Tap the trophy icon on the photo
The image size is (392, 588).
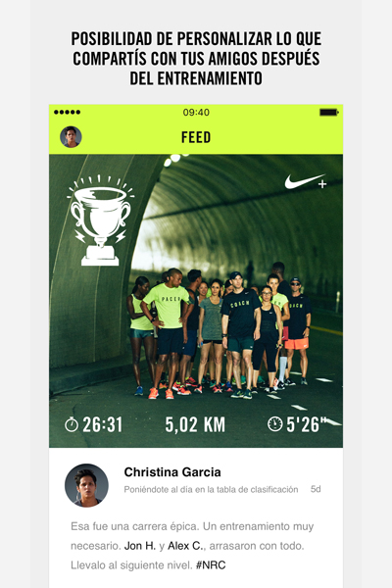tap(101, 220)
